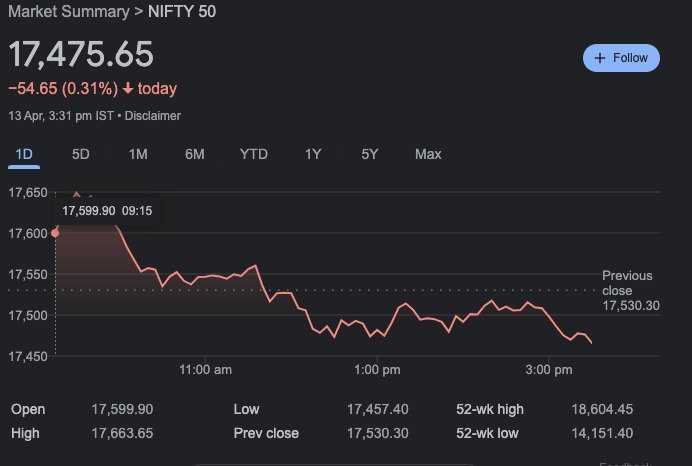Click the red down arrow beside today
692x466 pixels.
pyautogui.click(x=128, y=89)
